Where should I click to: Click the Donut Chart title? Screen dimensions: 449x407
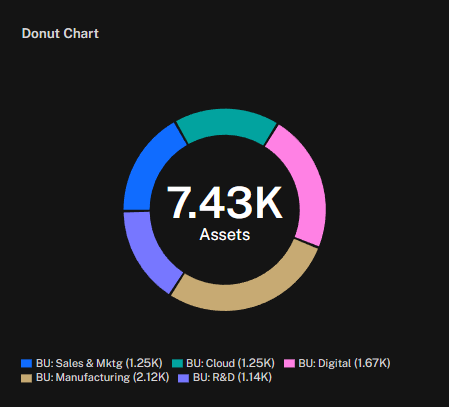(x=60, y=33)
